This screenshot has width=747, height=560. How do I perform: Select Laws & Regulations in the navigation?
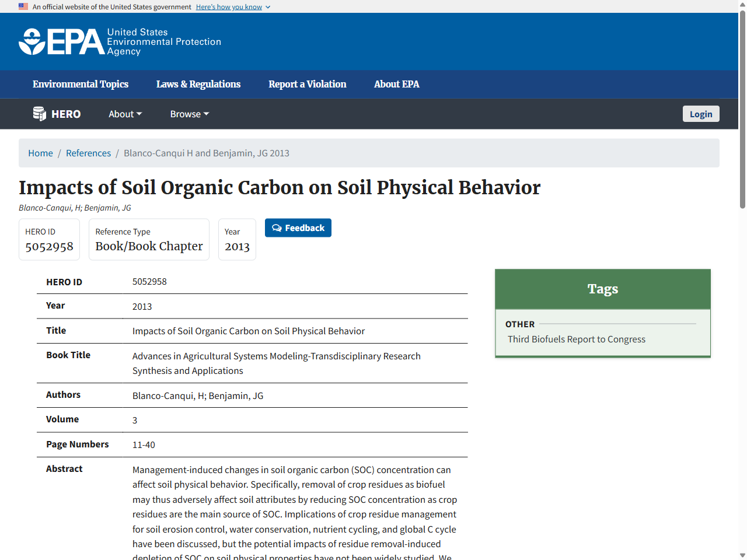[x=198, y=84]
